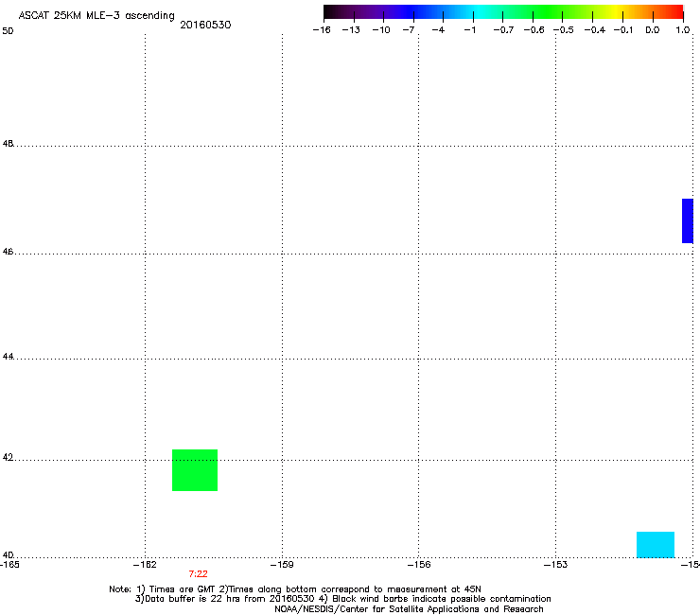Image resolution: width=700 pixels, height=615 pixels.
Task: Click the 44 latitude axis label
Action: (x=8, y=357)
